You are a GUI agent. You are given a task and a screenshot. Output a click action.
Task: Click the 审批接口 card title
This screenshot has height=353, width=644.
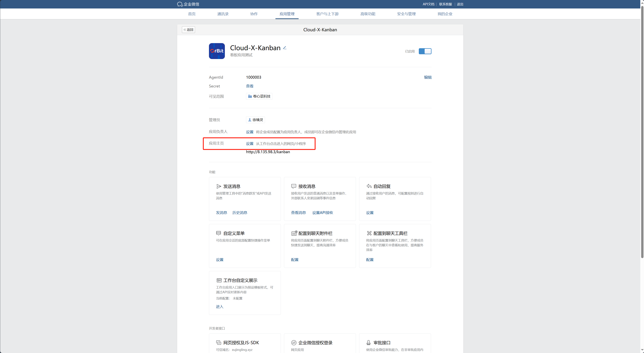click(382, 343)
